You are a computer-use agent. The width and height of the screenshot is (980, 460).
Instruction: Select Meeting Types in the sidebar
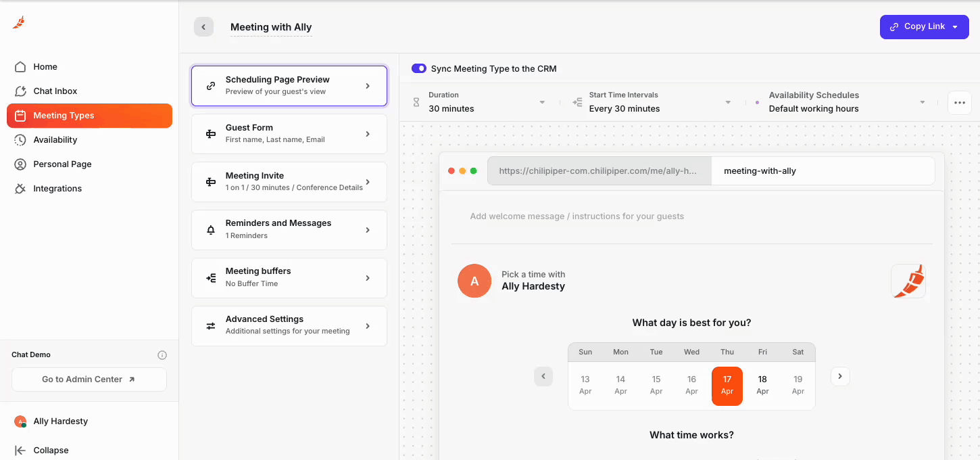(x=89, y=116)
